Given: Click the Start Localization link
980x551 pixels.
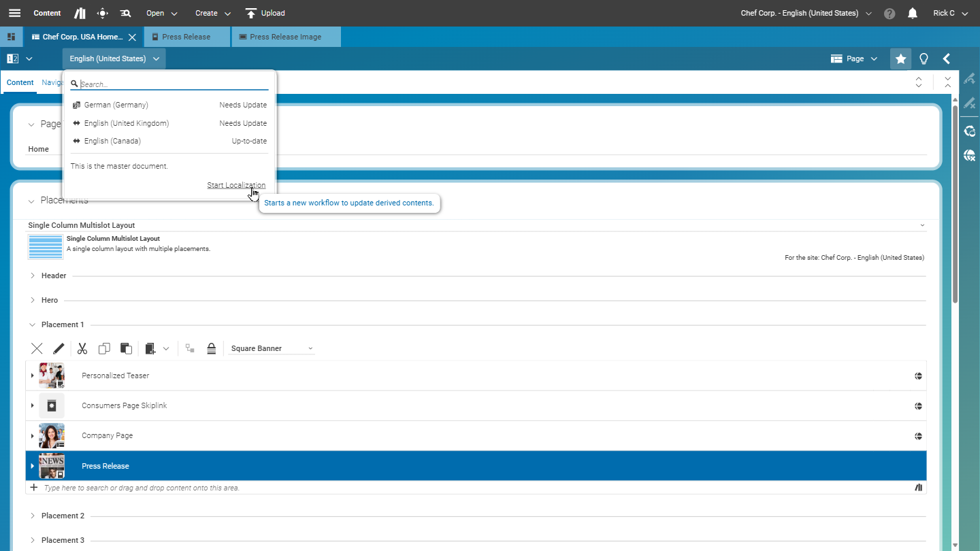Looking at the screenshot, I should (236, 184).
